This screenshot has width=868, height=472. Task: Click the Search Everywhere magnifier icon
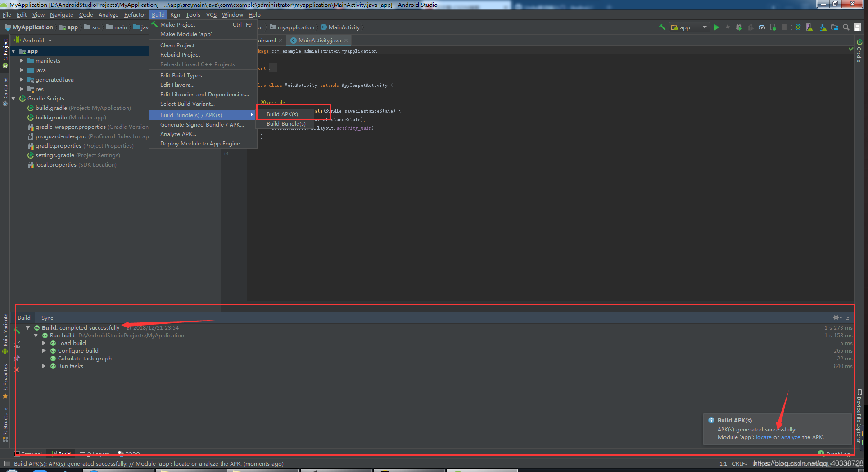tap(846, 27)
